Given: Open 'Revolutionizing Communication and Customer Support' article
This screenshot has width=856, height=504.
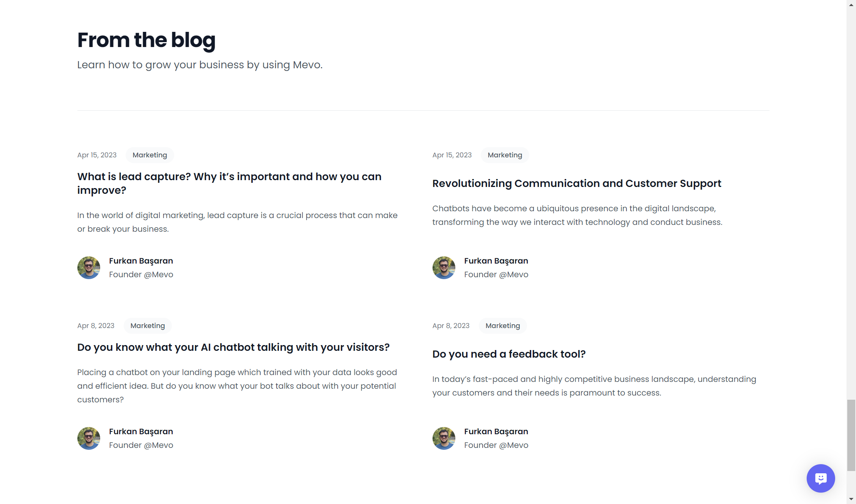Looking at the screenshot, I should [577, 183].
